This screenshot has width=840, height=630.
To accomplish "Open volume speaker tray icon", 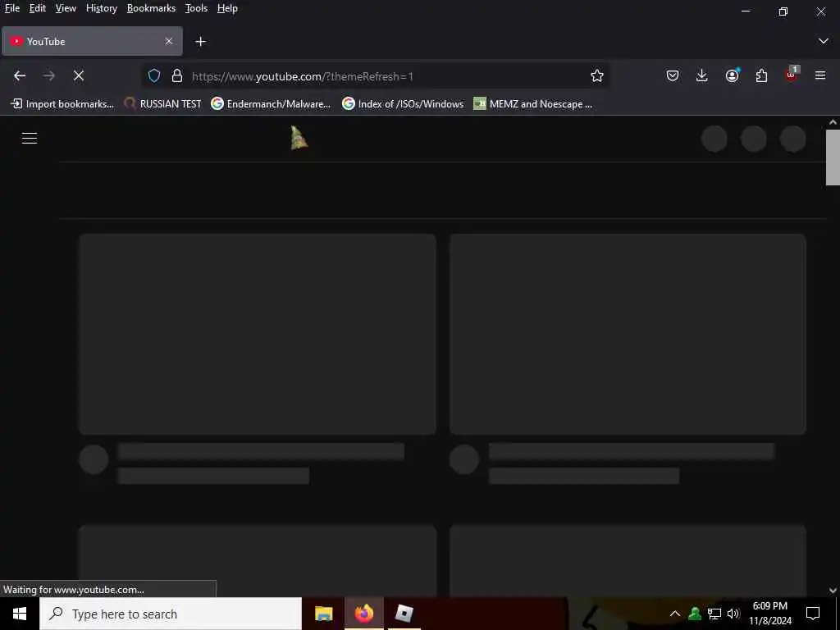I will 733,614.
